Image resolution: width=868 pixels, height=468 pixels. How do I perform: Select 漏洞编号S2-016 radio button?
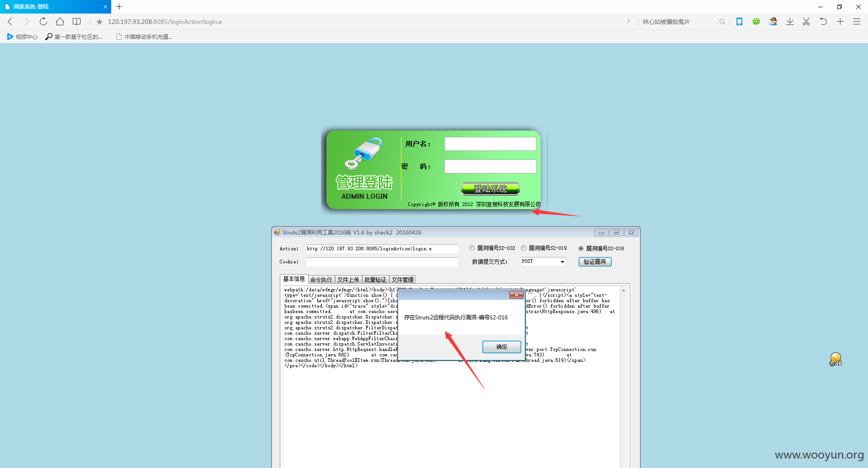coord(581,248)
